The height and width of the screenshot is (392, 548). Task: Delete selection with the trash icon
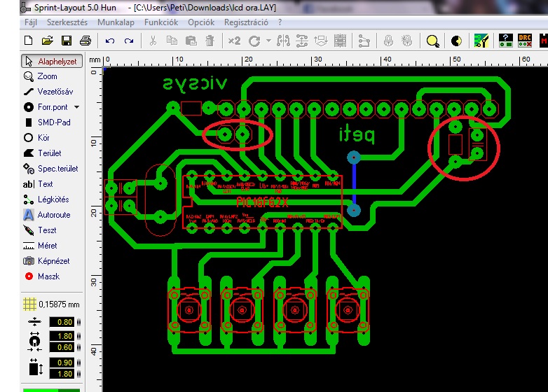[210, 41]
